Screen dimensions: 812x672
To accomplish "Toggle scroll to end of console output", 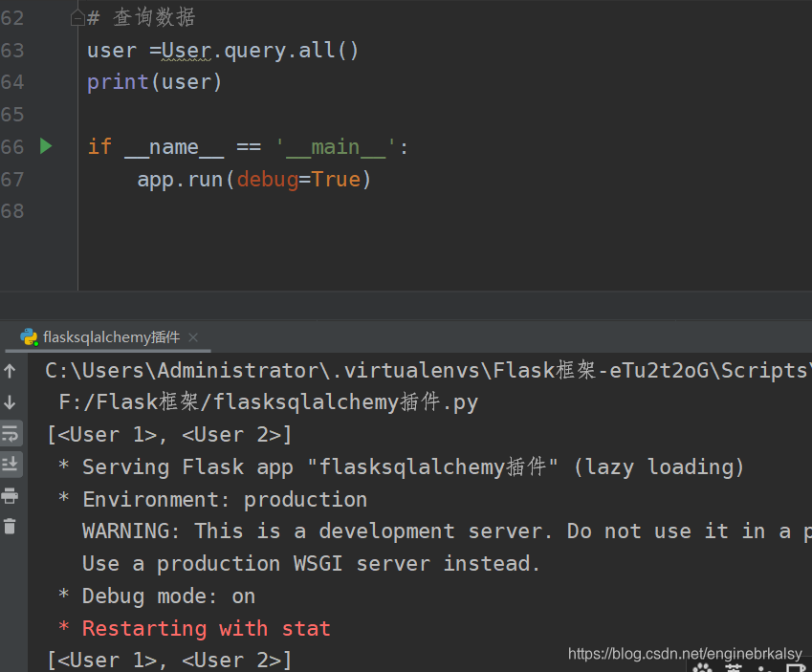I will pos(11,465).
